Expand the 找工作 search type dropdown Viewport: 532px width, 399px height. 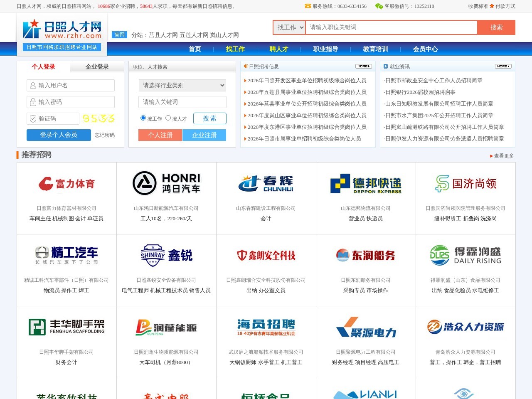point(289,27)
